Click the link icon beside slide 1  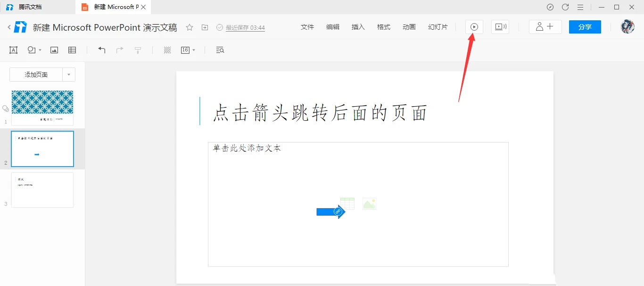pyautogui.click(x=6, y=109)
